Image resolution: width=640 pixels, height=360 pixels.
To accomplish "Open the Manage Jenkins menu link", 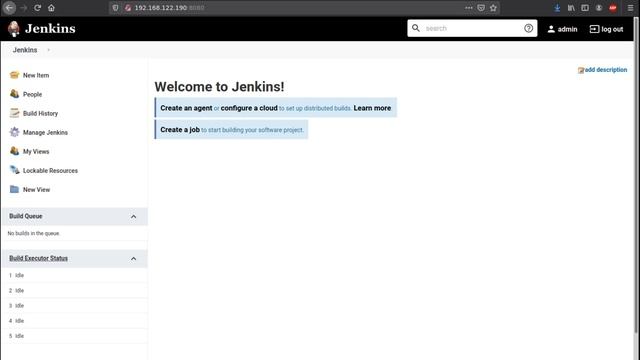I will pyautogui.click(x=45, y=132).
